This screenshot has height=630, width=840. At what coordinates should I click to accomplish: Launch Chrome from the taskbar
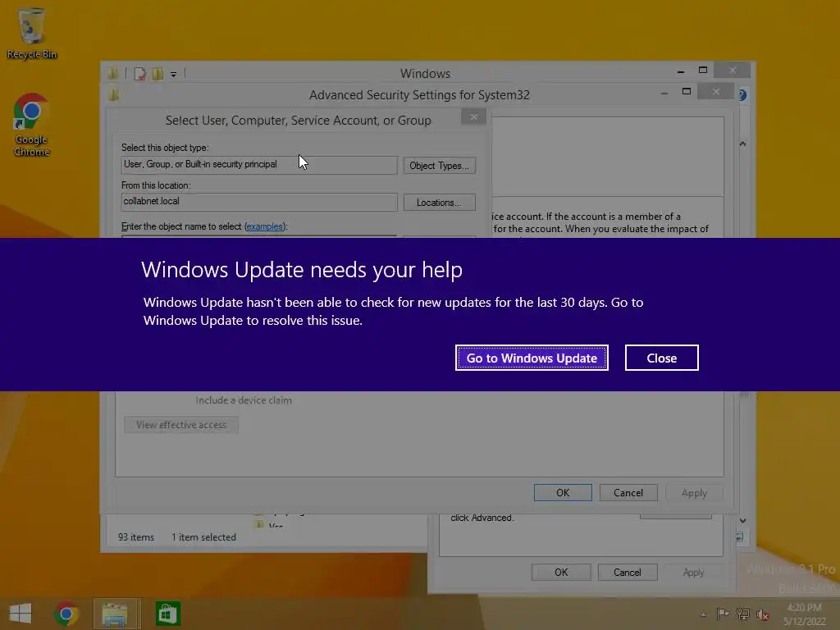point(66,614)
